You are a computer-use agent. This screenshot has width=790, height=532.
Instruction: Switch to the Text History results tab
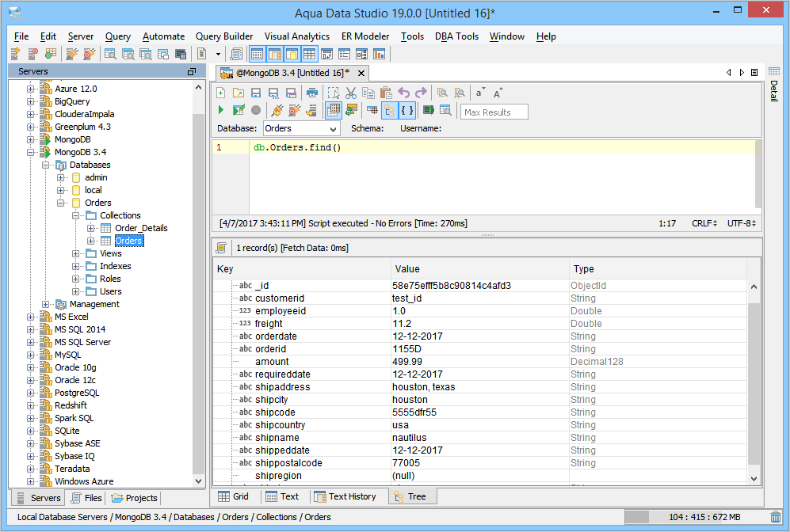pyautogui.click(x=345, y=496)
